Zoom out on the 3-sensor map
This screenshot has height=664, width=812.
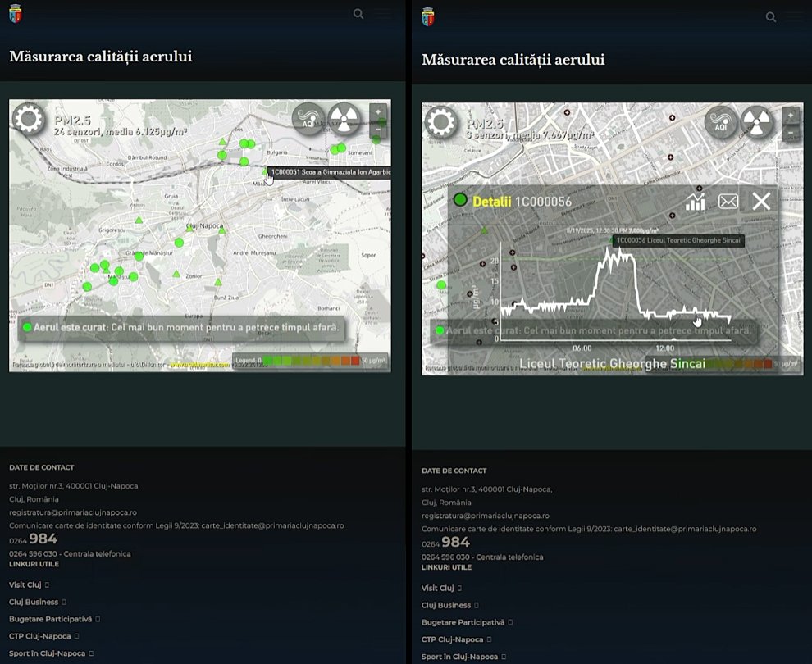[790, 133]
